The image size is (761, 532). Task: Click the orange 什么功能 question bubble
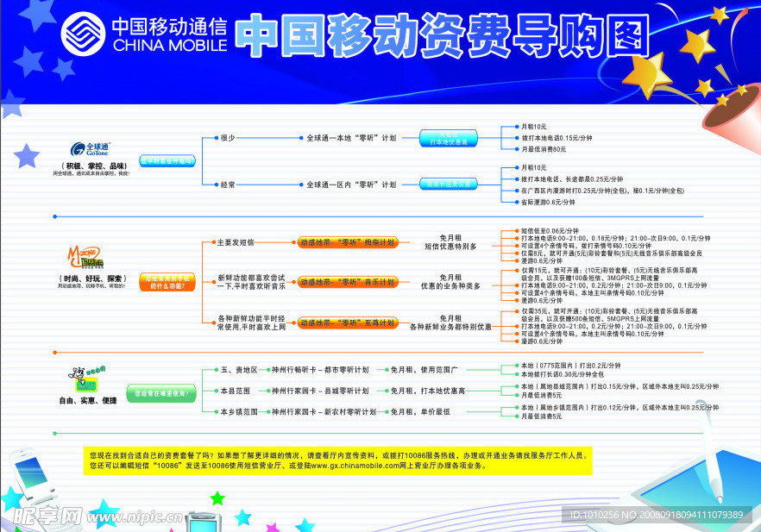pos(167,282)
